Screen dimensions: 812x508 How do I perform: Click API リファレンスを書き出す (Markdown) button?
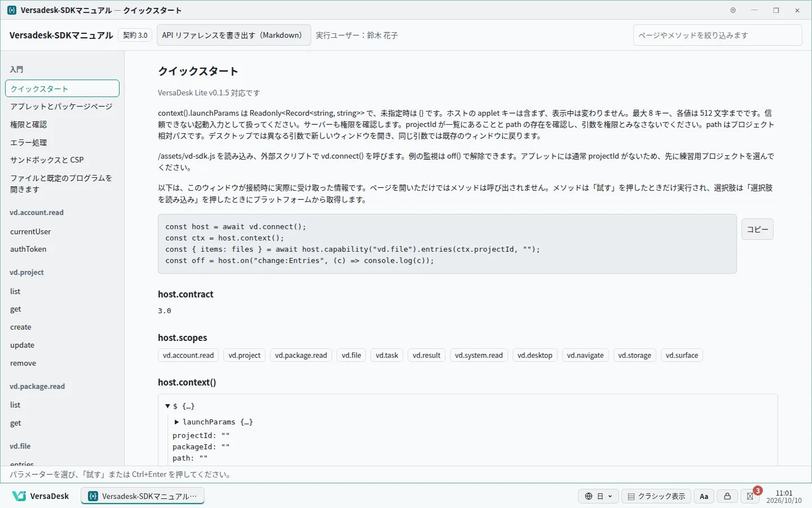tap(233, 35)
